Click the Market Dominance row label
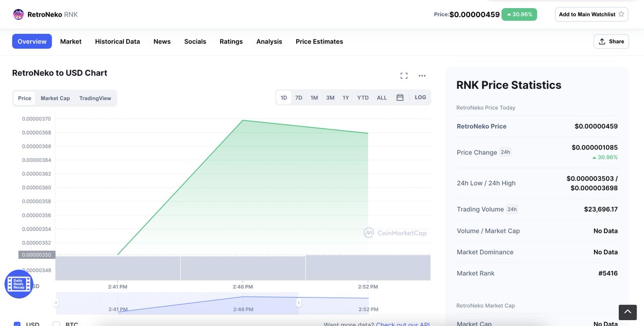The width and height of the screenshot is (644, 326). (x=485, y=252)
